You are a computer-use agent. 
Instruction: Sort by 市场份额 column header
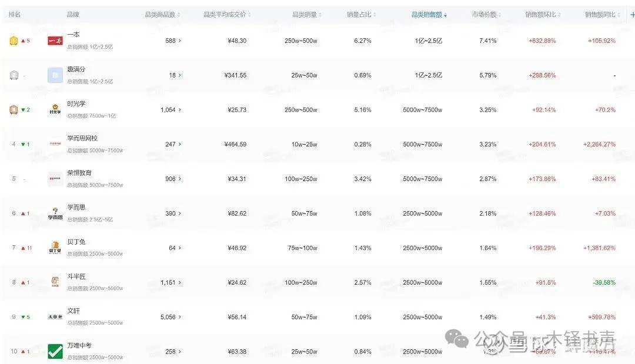(x=486, y=15)
